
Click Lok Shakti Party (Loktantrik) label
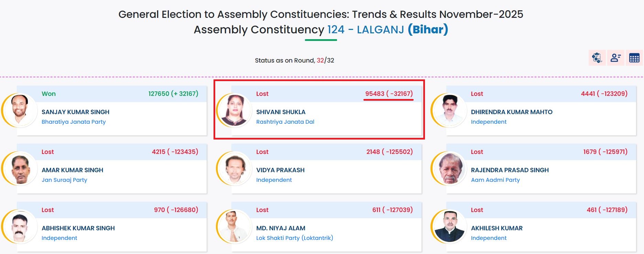294,238
